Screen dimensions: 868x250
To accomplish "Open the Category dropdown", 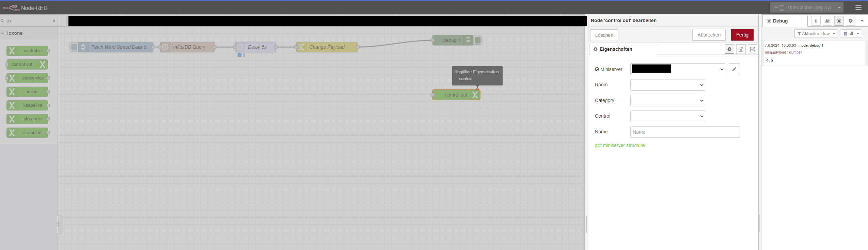I will [x=667, y=101].
